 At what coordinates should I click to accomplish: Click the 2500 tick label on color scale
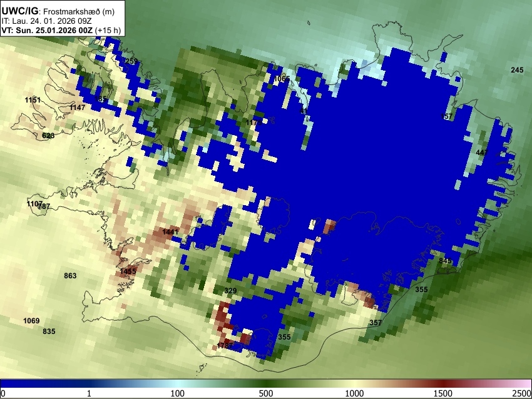point(522,393)
